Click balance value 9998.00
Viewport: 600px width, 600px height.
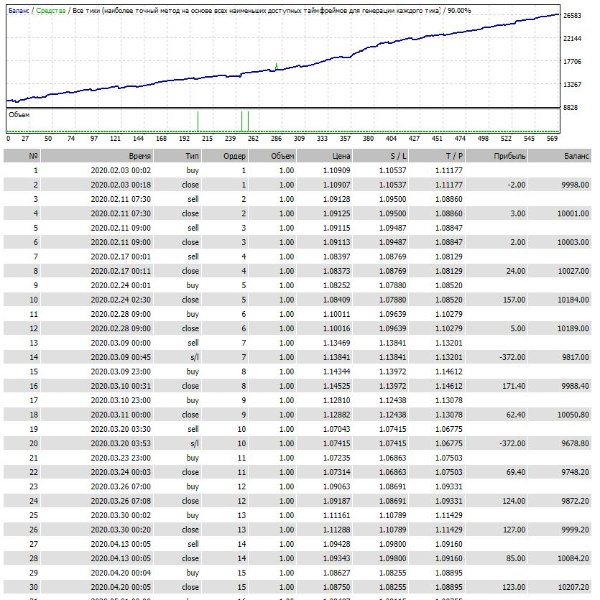click(x=575, y=185)
